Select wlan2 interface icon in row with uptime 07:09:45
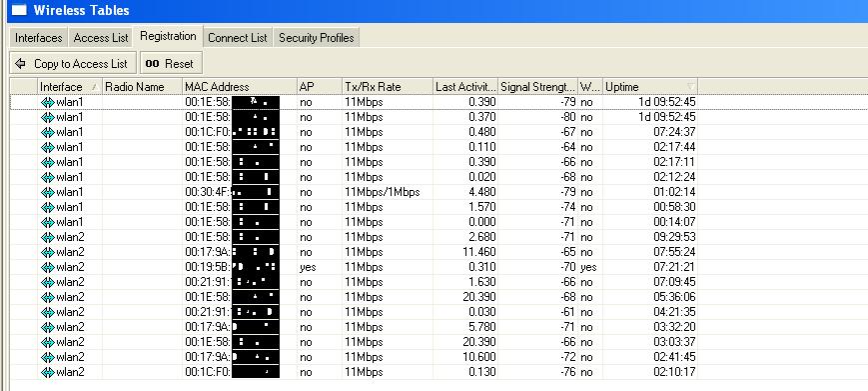Image resolution: width=868 pixels, height=391 pixels. [x=48, y=282]
